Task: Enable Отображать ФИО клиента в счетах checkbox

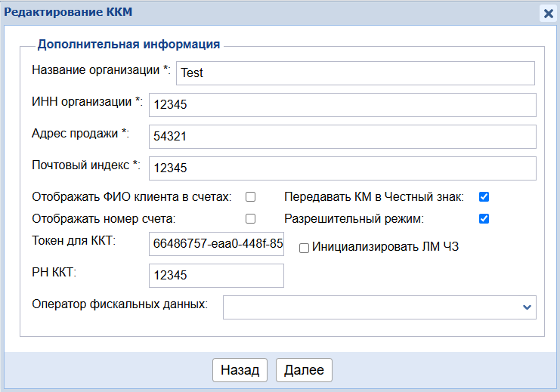Action: [250, 197]
